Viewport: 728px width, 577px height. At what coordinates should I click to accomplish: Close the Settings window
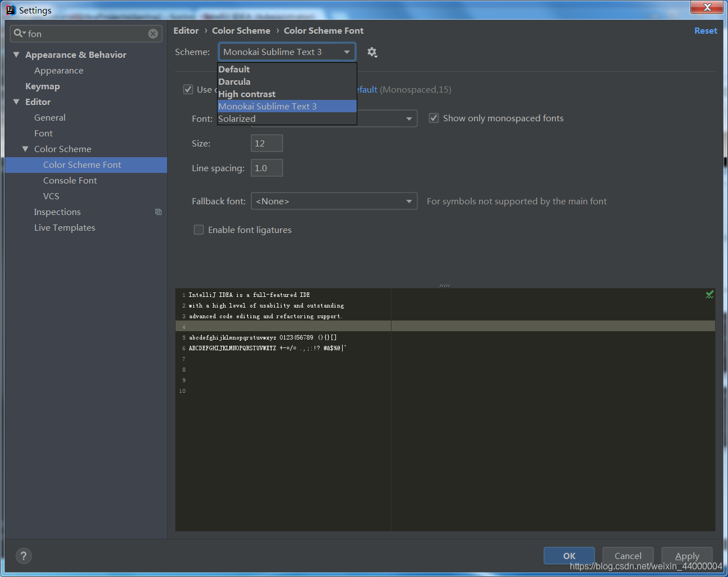707,7
